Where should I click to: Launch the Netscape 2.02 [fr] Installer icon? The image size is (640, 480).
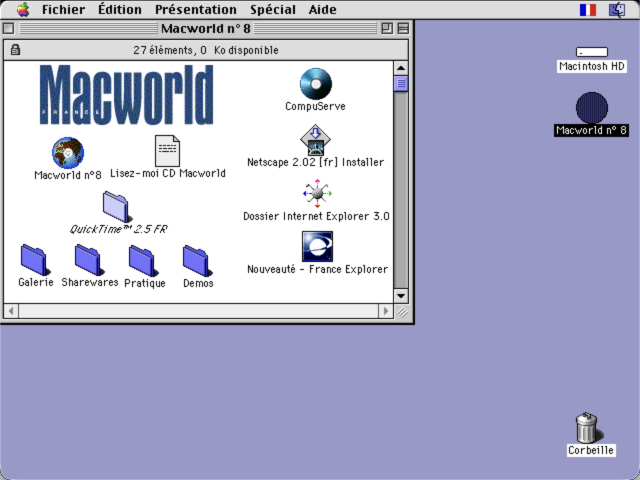[x=315, y=140]
